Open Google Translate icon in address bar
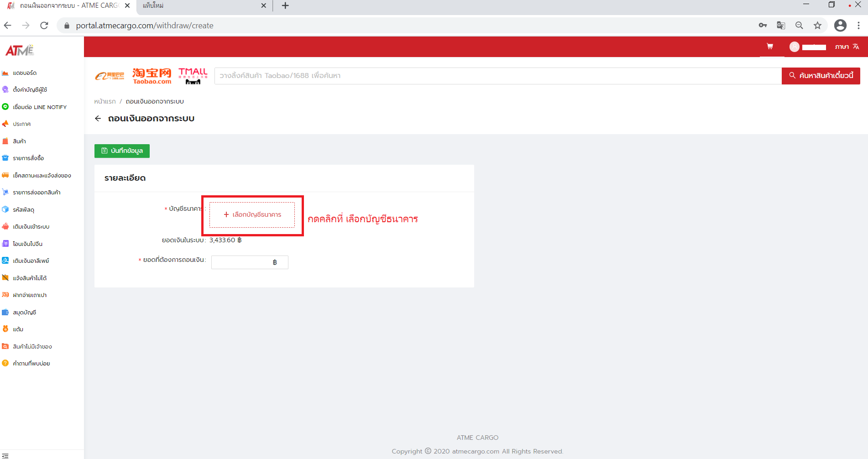 point(781,26)
